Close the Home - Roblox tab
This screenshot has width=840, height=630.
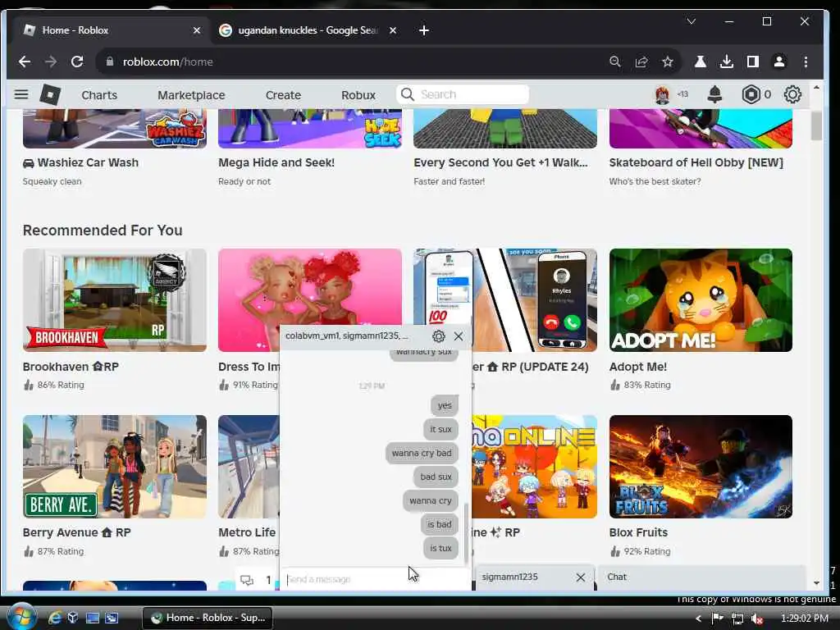[197, 30]
